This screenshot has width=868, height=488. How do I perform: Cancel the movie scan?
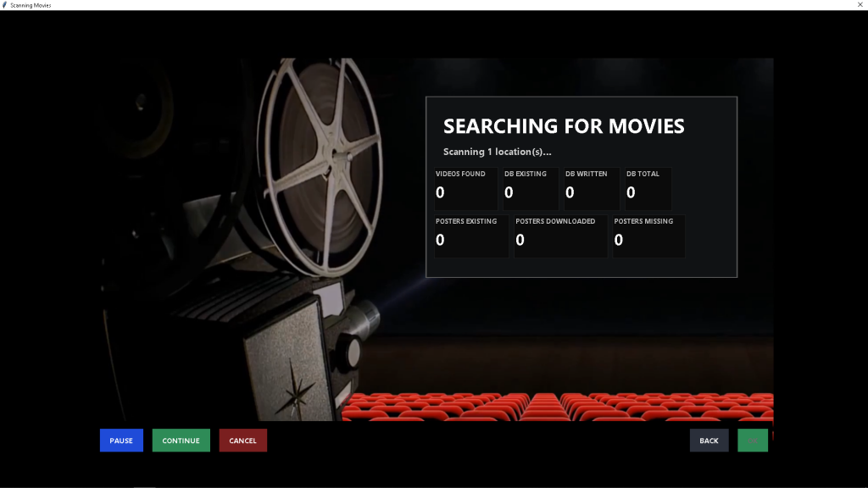242,441
